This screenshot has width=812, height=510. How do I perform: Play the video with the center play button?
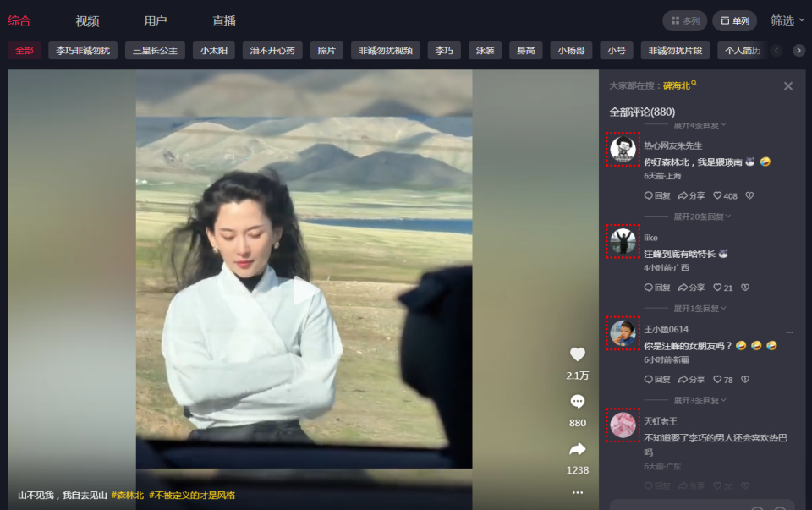[304, 290]
